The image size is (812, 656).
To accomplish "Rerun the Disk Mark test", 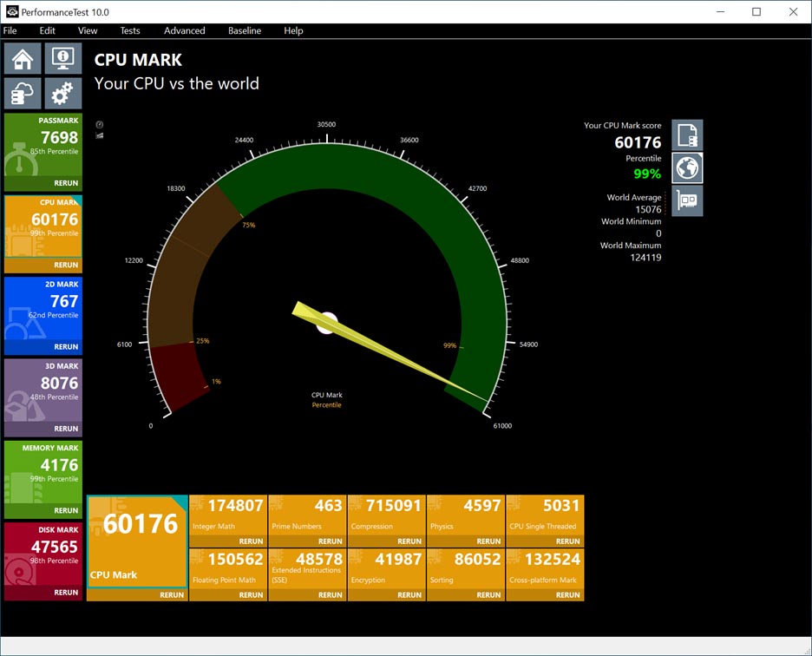I will 66,593.
